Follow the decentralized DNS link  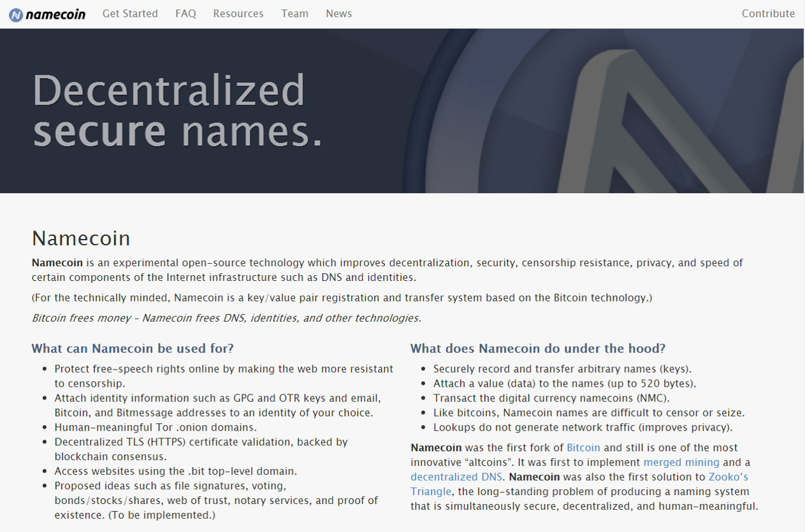click(456, 477)
